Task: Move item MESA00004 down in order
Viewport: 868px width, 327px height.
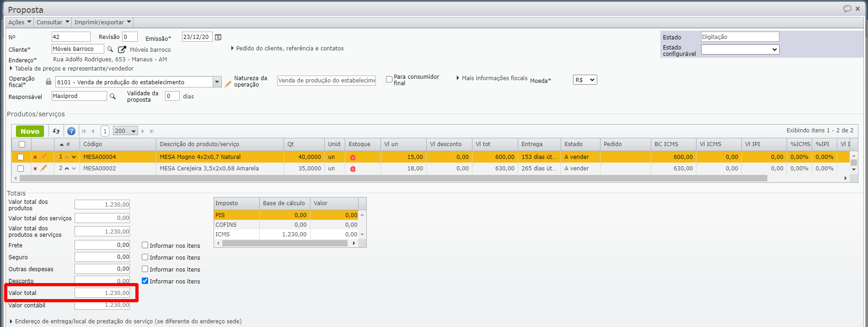Action: 74,157
